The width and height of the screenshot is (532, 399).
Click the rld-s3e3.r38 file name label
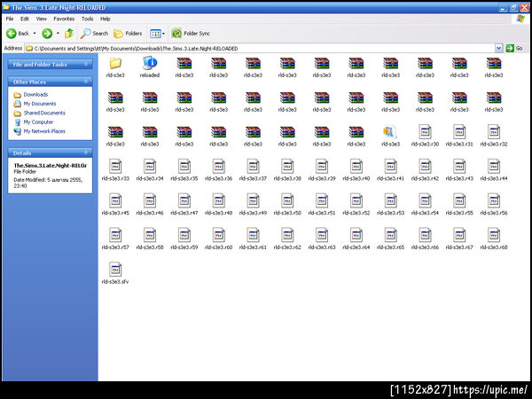(x=287, y=178)
